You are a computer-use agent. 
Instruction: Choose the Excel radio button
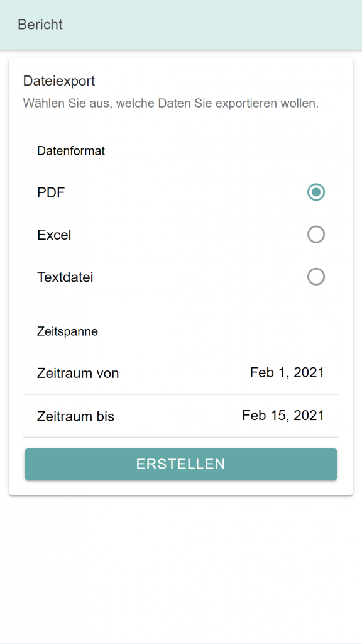tap(316, 235)
